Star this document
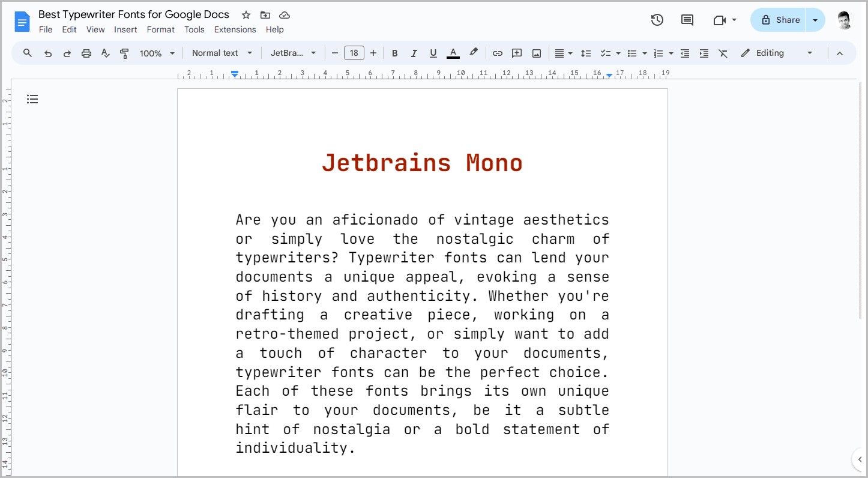 246,15
